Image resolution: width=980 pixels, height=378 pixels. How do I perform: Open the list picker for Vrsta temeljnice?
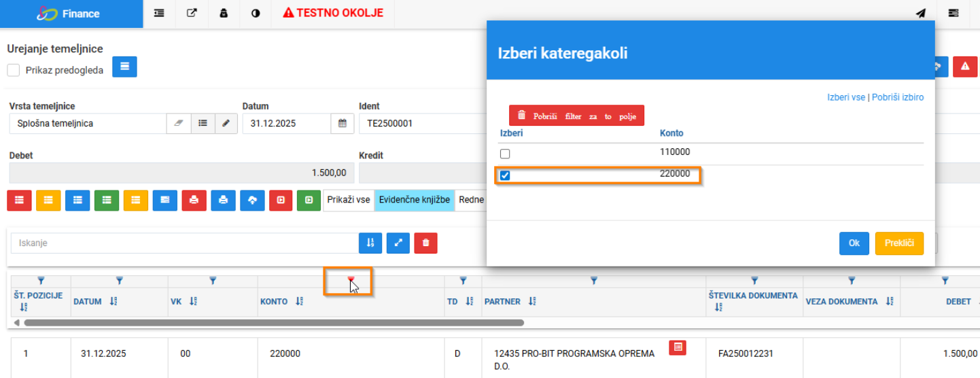click(203, 124)
